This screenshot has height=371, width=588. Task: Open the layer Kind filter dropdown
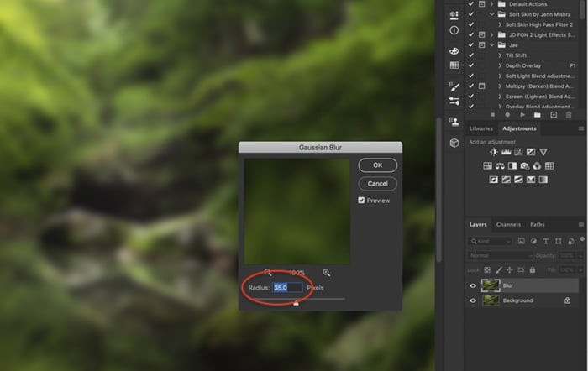point(490,242)
